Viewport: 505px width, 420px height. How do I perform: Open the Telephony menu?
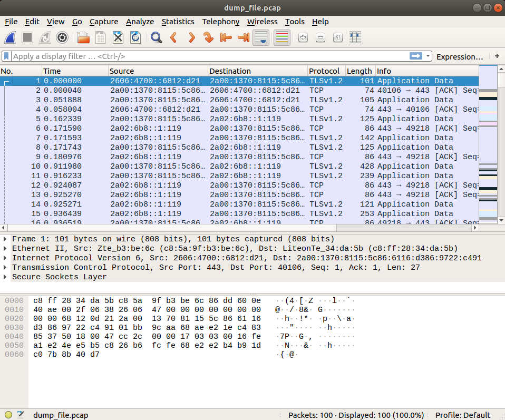click(x=221, y=22)
